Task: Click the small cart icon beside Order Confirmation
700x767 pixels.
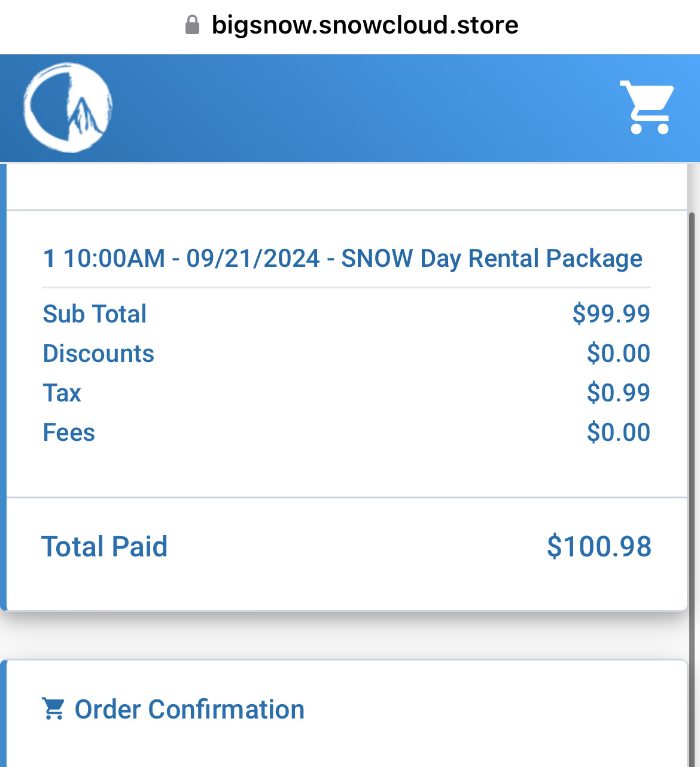Action: pyautogui.click(x=53, y=708)
